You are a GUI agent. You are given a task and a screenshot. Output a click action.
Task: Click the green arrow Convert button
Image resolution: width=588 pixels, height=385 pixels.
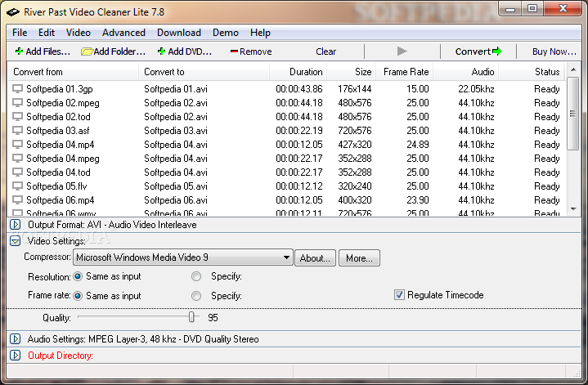(x=478, y=51)
